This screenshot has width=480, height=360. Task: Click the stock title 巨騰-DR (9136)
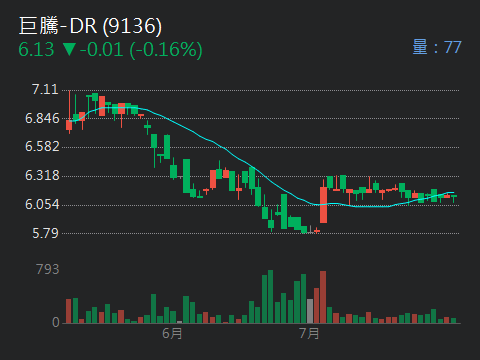[x=90, y=26]
